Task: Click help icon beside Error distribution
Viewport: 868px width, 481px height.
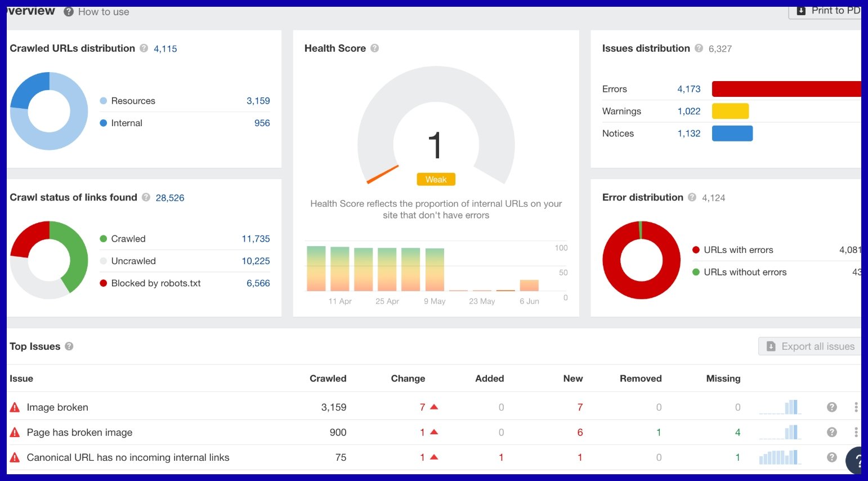Action: pos(692,198)
